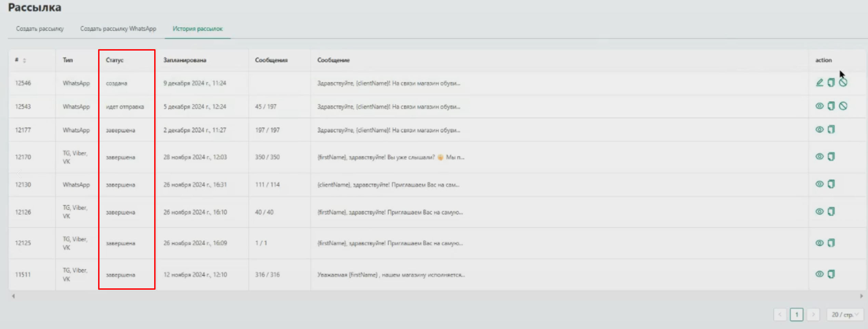868x329 pixels.
Task: Go to next page arrow in pagination
Action: [x=813, y=315]
